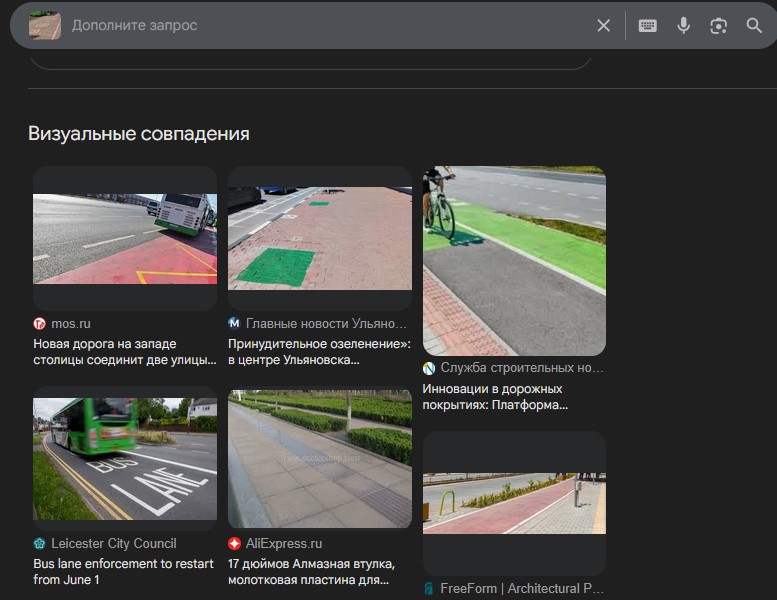Open the Leicester City Council source label

[x=113, y=544]
